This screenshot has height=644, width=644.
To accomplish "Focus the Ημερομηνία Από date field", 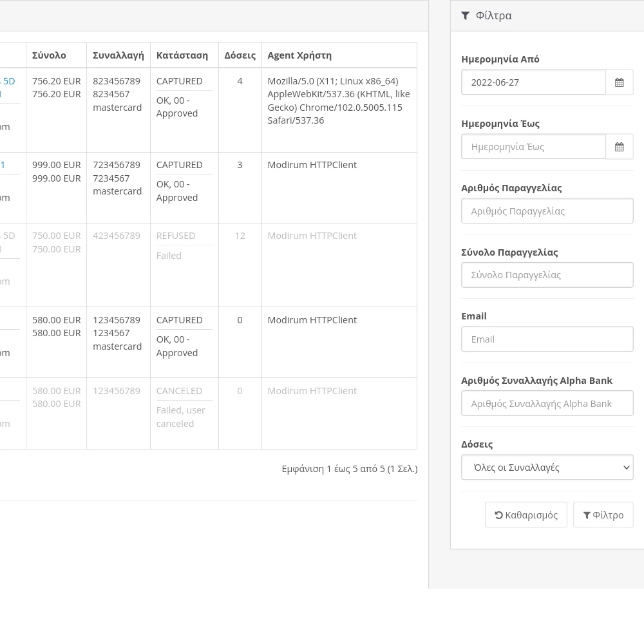I will 533,82.
